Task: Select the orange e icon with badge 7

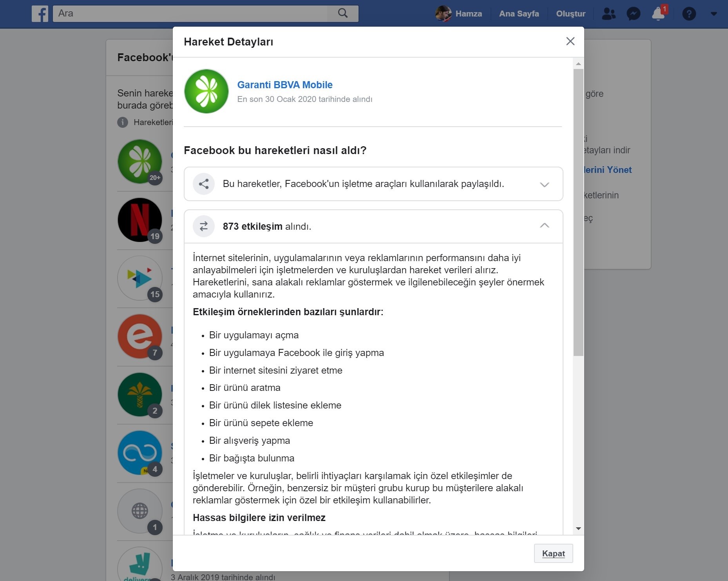Action: coord(140,336)
